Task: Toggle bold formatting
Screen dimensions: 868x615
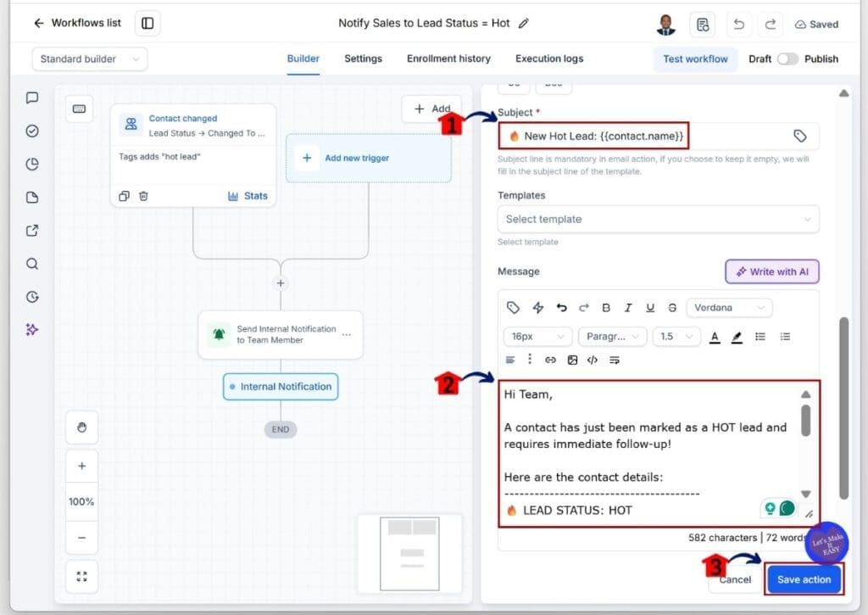Action: click(606, 307)
